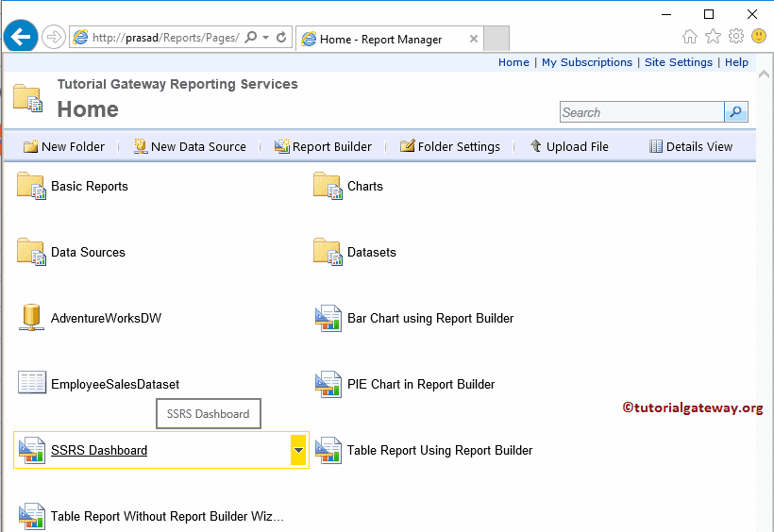Screen dimensions: 774x532
Task: Click the browser Home house icon
Action: tap(690, 36)
